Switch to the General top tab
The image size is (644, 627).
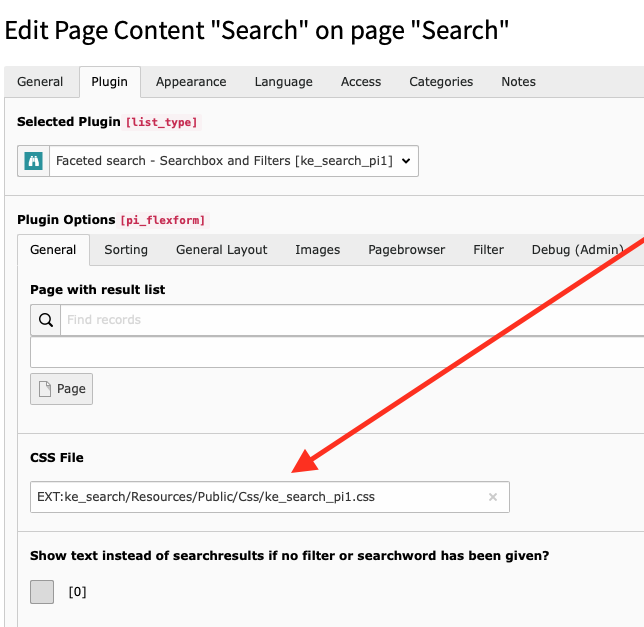(40, 82)
